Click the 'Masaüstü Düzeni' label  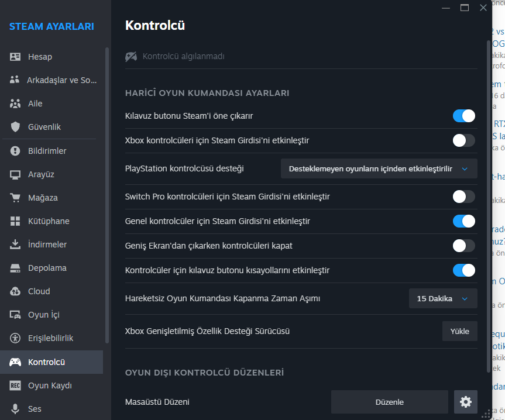(x=157, y=402)
